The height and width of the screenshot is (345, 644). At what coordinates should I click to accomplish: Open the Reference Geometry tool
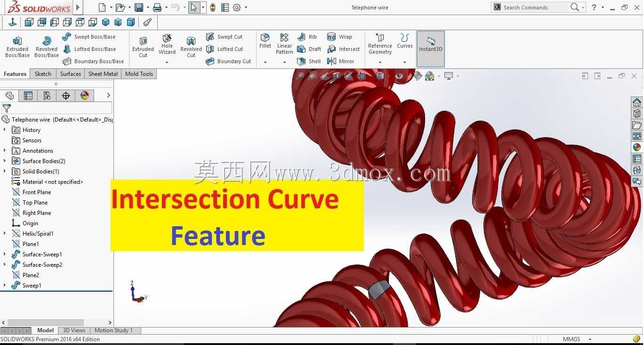tap(380, 44)
